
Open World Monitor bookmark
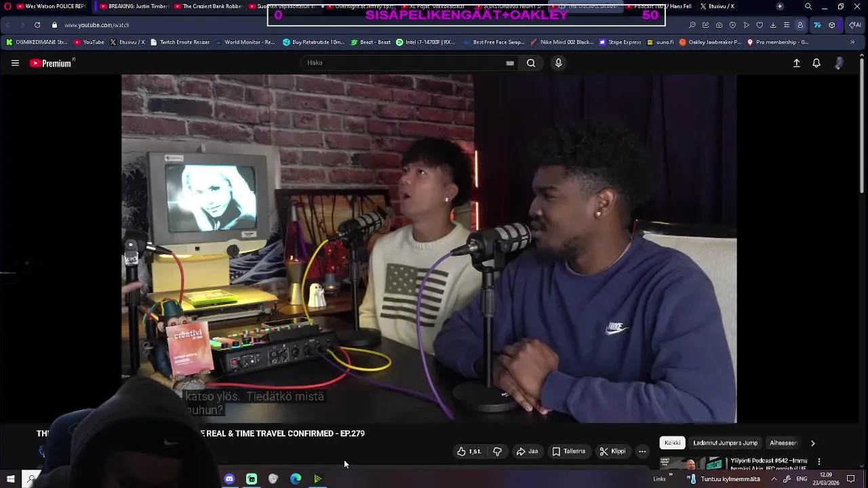coord(245,42)
